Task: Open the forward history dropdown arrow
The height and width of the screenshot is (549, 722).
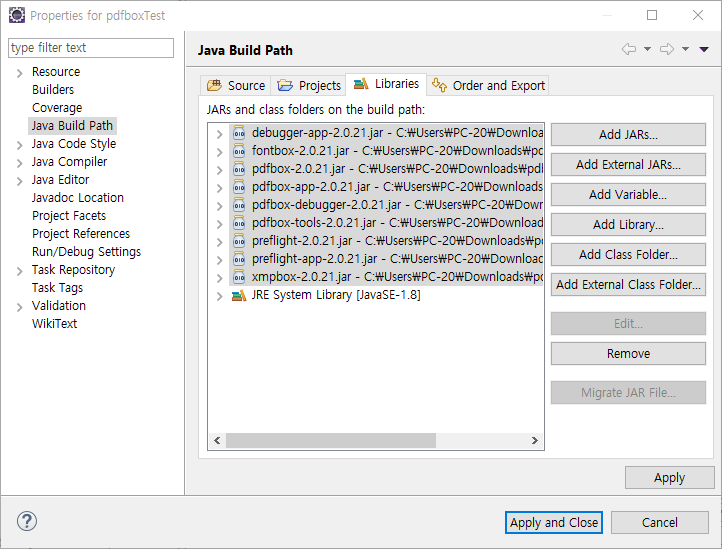Action: (x=686, y=49)
